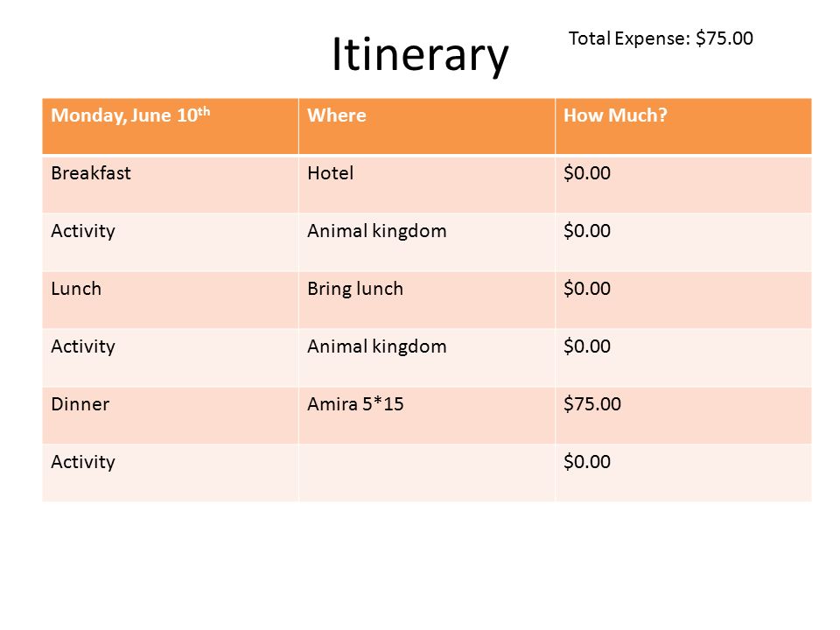Select the How Much? column header
The width and height of the screenshot is (840, 630).
tap(683, 126)
